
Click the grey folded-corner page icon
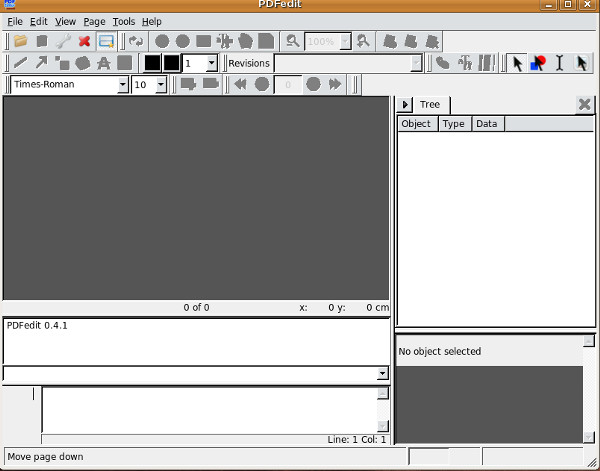(x=266, y=41)
